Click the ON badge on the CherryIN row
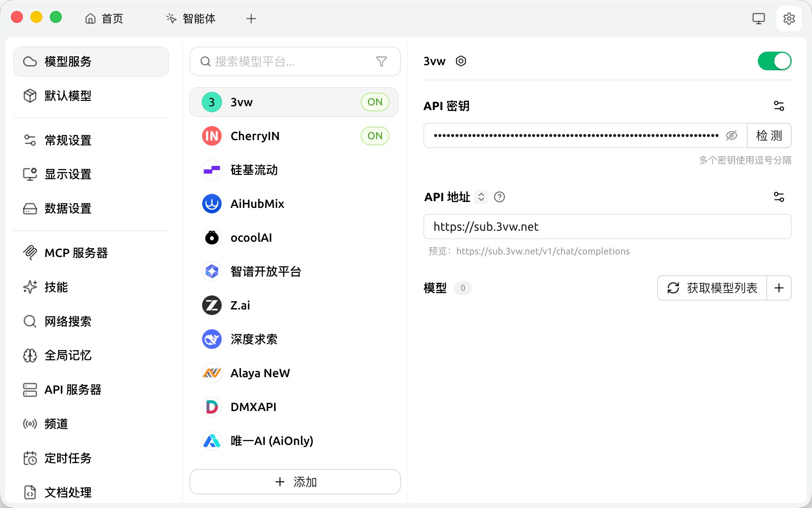The height and width of the screenshot is (508, 812). click(x=375, y=136)
